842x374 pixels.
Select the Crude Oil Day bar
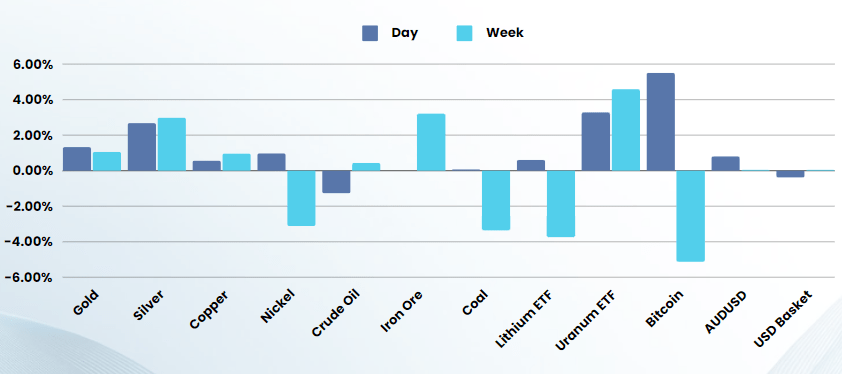[x=336, y=182]
